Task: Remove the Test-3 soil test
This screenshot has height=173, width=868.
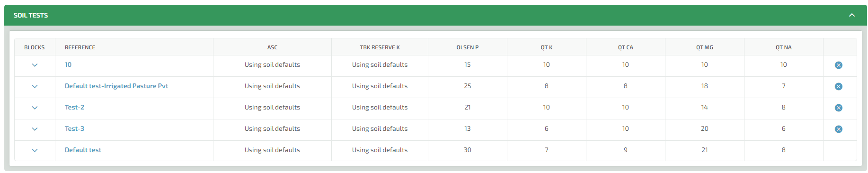Action: coord(838,129)
